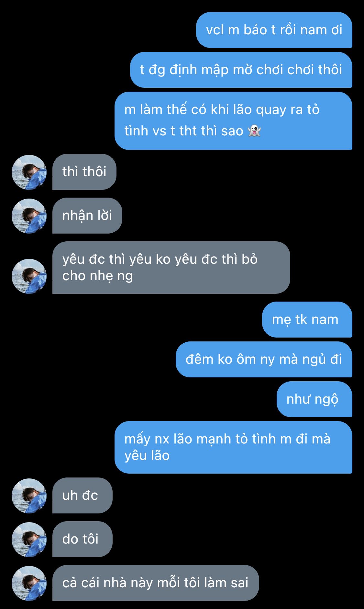
Task: Tap the "uh đc" reply bubble
Action: [83, 495]
